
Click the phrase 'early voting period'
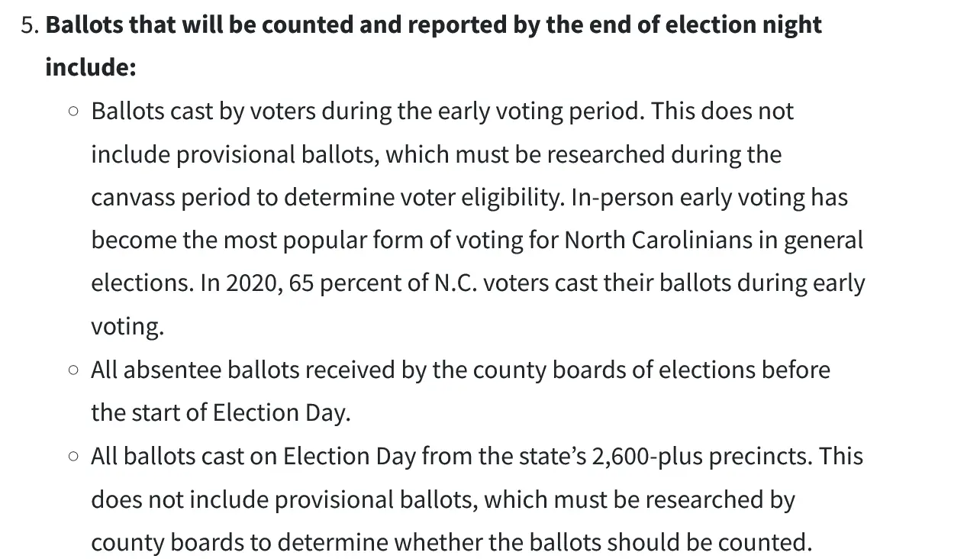(541, 111)
